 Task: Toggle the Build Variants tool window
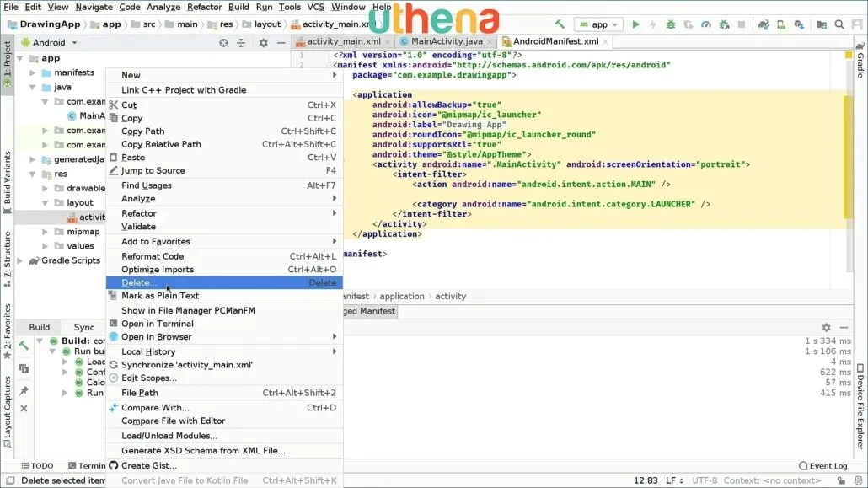(8, 182)
